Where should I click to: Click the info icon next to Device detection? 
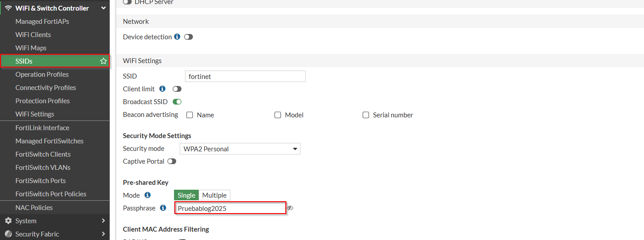pyautogui.click(x=177, y=37)
